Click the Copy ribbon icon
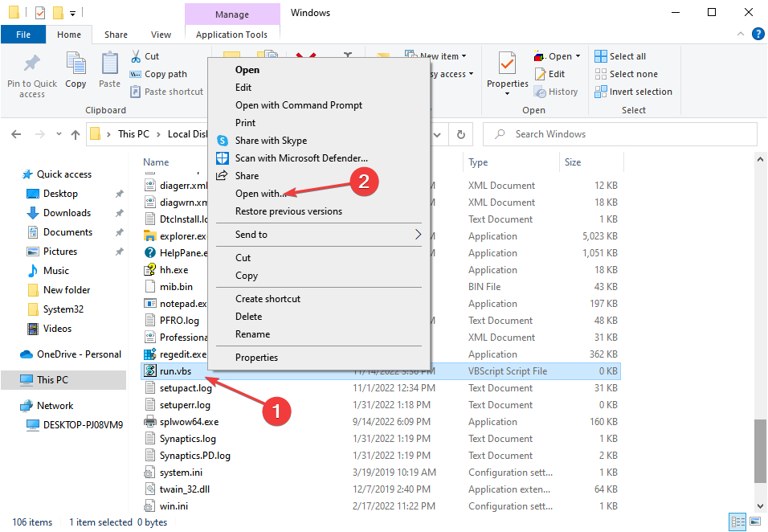 [76, 63]
